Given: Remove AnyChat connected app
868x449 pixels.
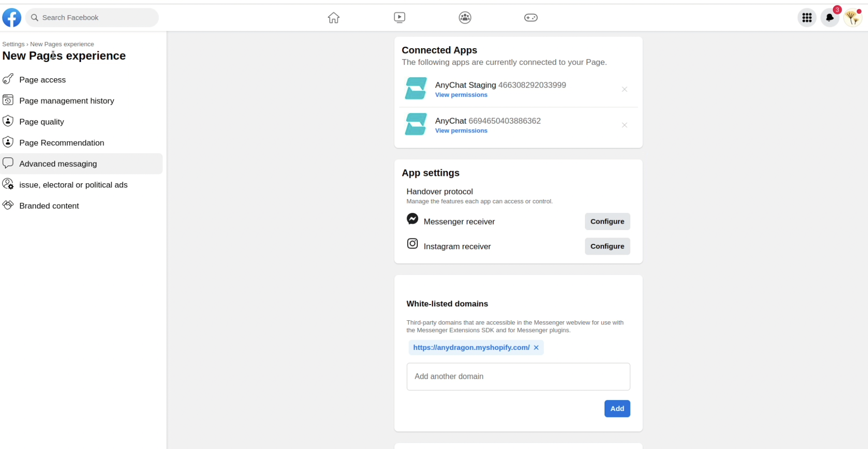Looking at the screenshot, I should tap(624, 125).
